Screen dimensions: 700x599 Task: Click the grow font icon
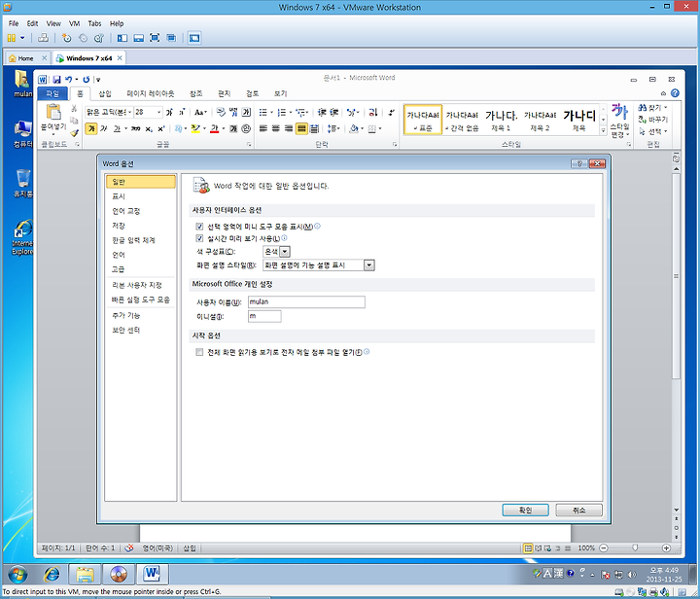click(x=169, y=112)
